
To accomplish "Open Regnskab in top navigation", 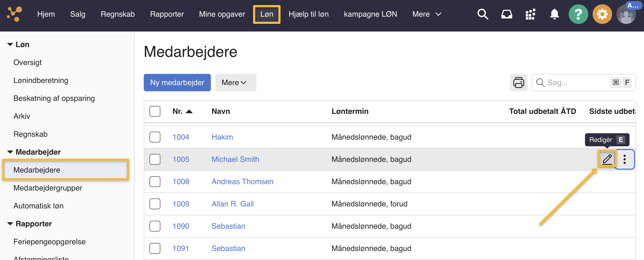I will pyautogui.click(x=117, y=14).
